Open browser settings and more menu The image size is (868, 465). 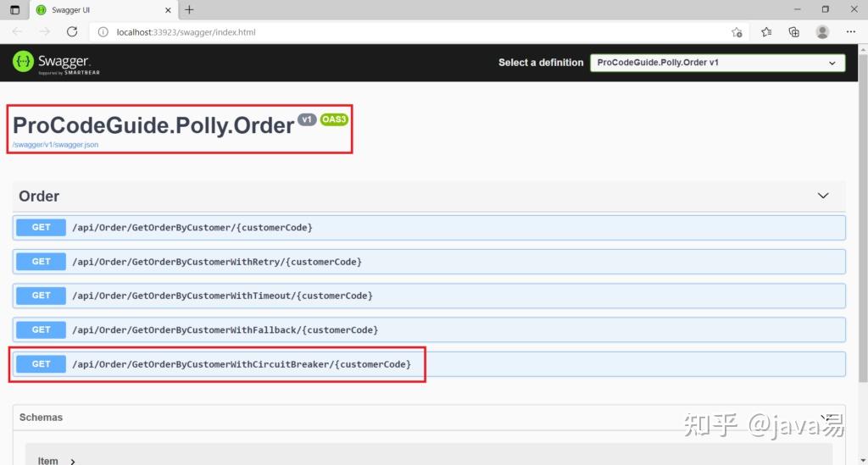tap(851, 32)
